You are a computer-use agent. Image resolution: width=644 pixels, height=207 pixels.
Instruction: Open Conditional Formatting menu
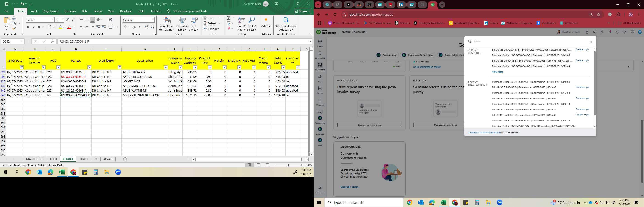click(x=167, y=24)
